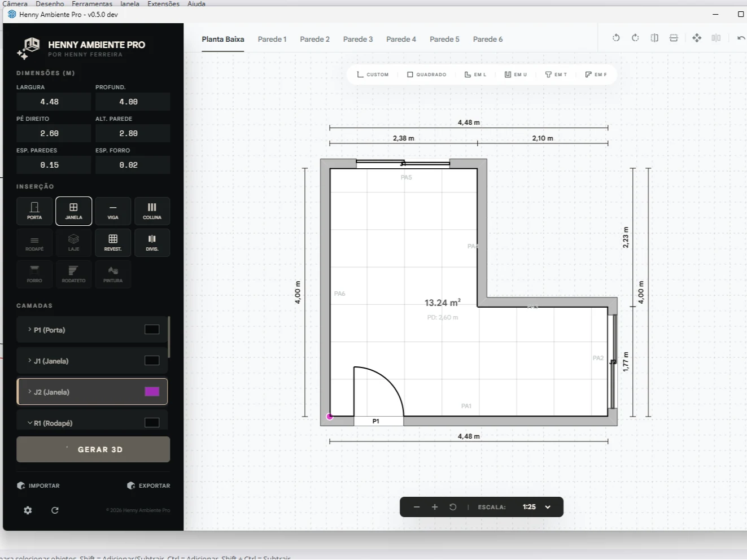
Task: Switch to Parede 1 tab
Action: tap(272, 40)
